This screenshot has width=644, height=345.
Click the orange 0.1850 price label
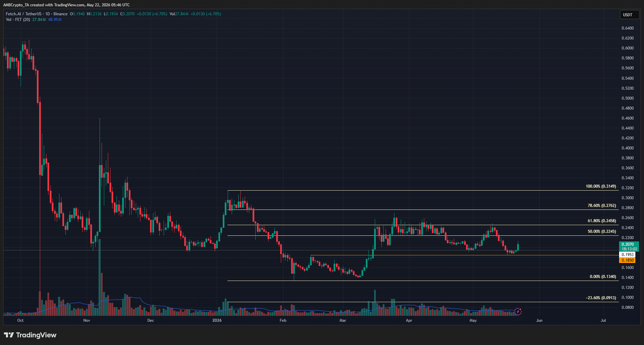click(x=627, y=260)
